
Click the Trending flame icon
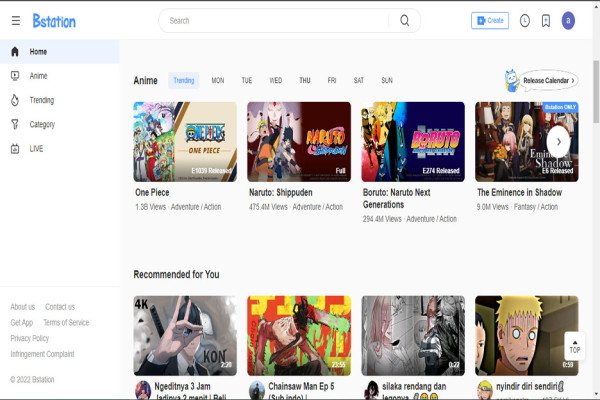(x=15, y=100)
